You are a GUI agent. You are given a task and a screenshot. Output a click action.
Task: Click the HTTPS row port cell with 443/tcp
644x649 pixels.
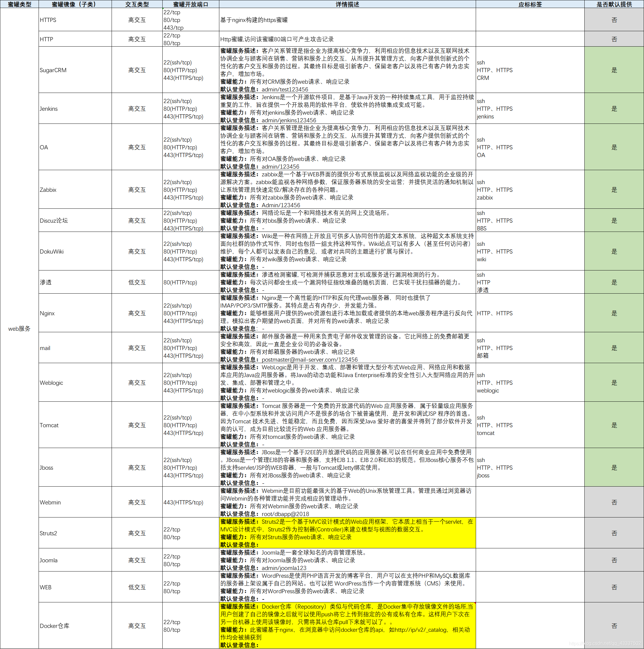click(191, 20)
